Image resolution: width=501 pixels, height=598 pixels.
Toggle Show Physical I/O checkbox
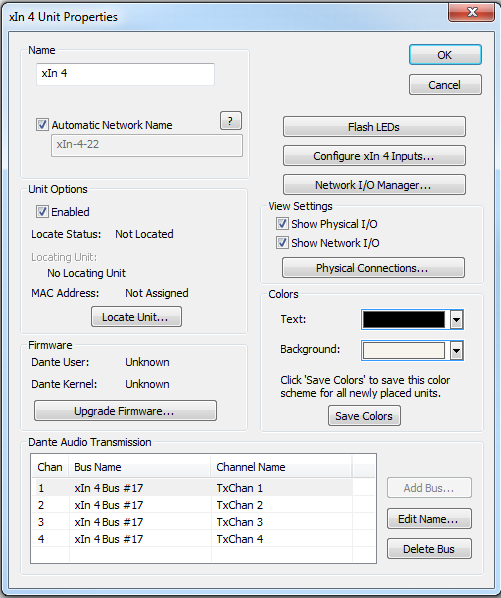(x=282, y=224)
